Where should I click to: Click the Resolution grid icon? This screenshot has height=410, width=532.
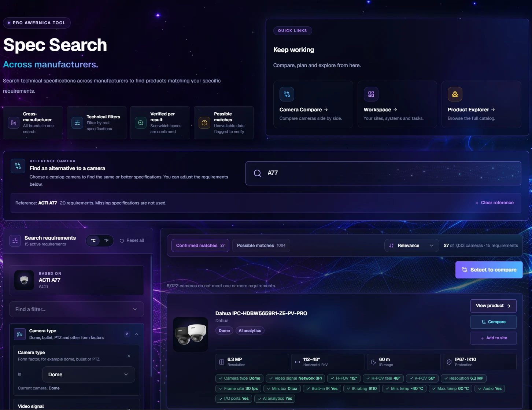click(x=222, y=362)
